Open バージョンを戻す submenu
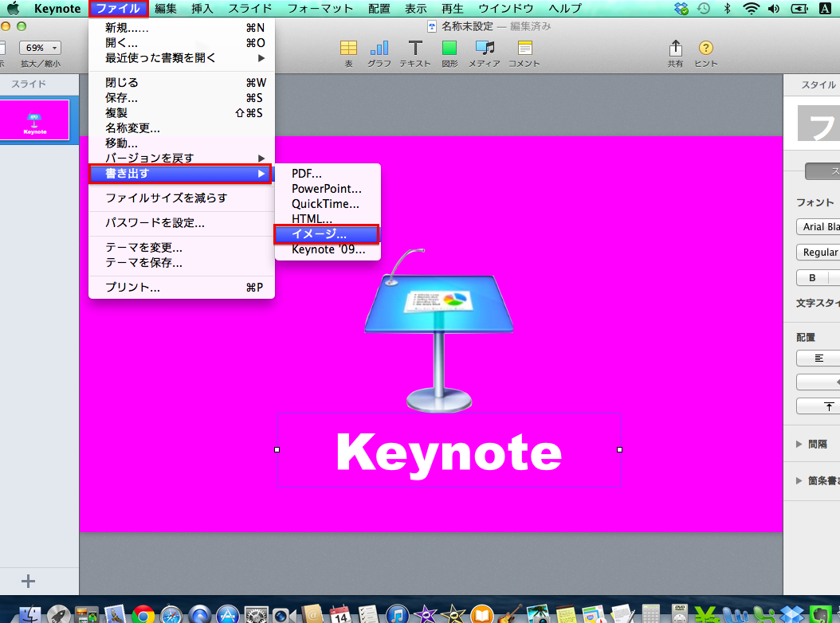 (182, 158)
